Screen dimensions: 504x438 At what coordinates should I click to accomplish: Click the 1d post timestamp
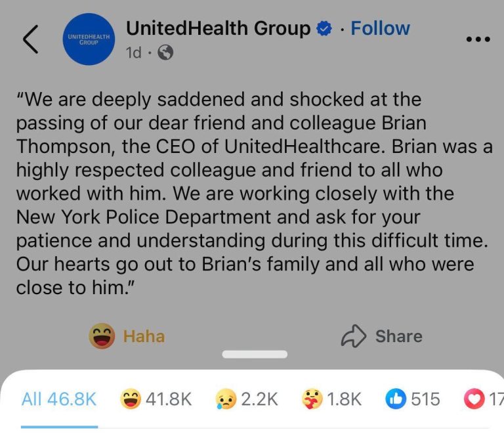(x=133, y=53)
